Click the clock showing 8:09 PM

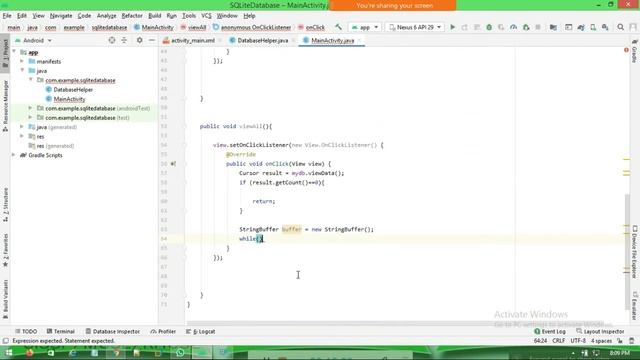click(x=619, y=353)
